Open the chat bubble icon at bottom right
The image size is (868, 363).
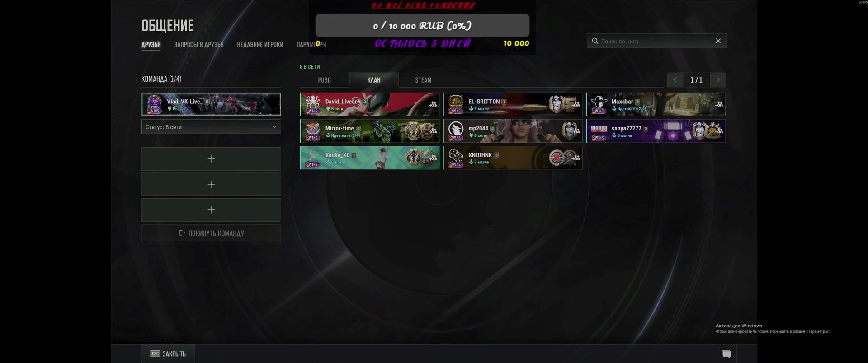726,354
